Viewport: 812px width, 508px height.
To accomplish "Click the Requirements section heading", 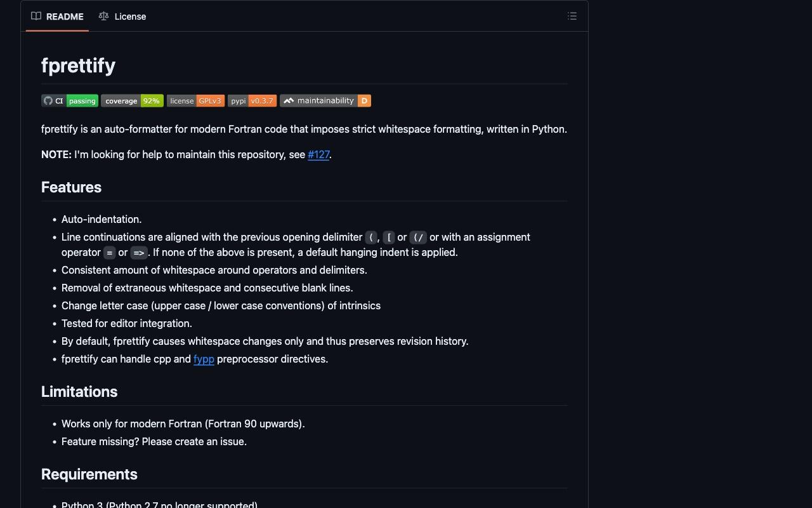I will click(x=89, y=474).
